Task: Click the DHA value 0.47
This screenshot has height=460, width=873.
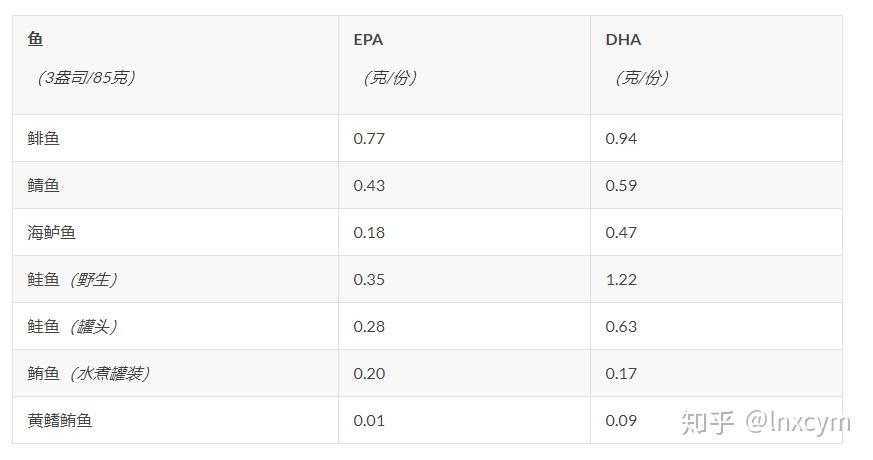Action: point(621,232)
